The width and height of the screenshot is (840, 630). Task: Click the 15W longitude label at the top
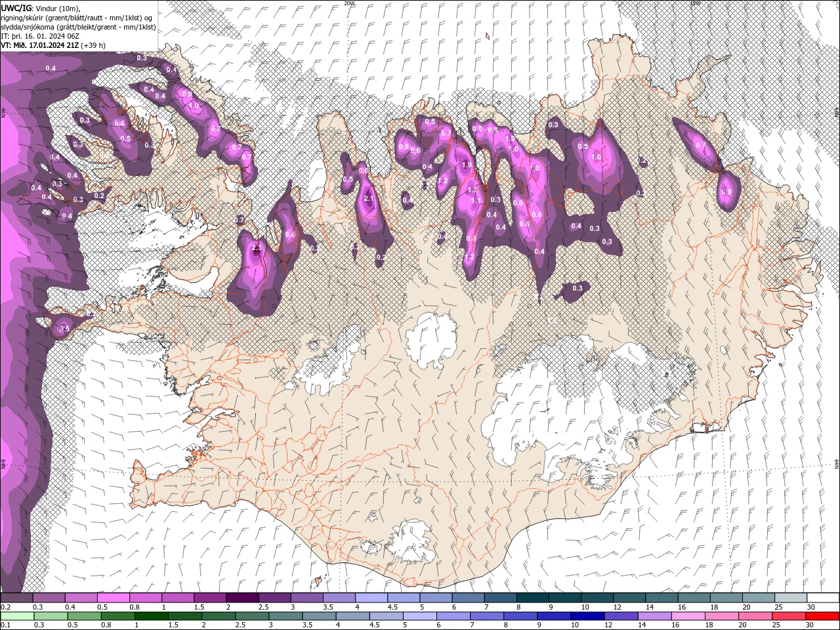click(x=696, y=3)
